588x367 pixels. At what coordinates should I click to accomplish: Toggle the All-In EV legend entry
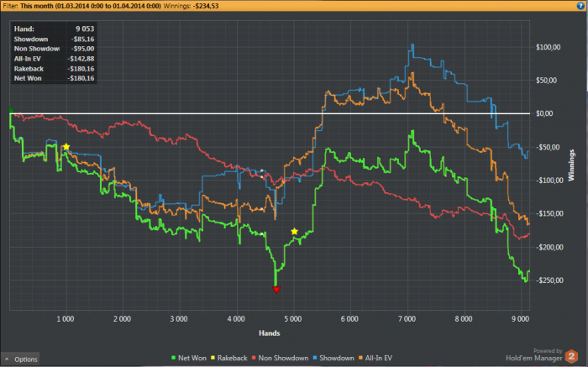coord(375,358)
